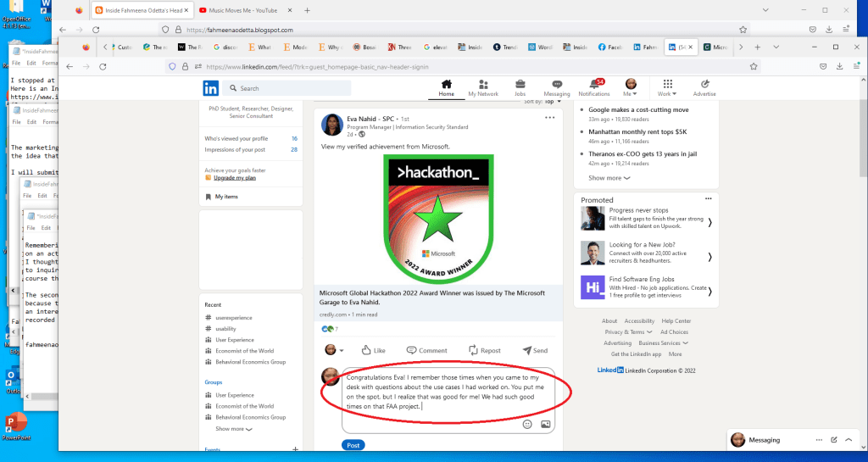Image resolution: width=868 pixels, height=462 pixels.
Task: Switch to Trending tab in front Firefox
Action: pyautogui.click(x=505, y=47)
